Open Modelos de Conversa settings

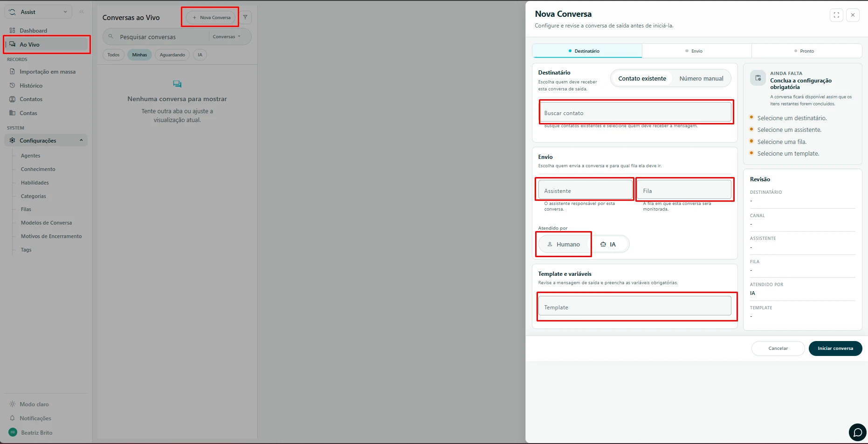coord(46,223)
